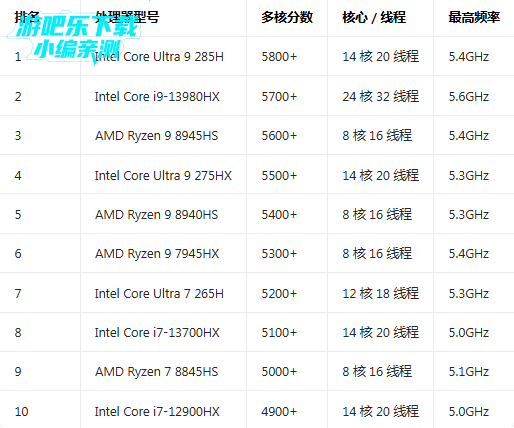This screenshot has height=428, width=514.
Task: Select Intel Core i9-13980HX processor name
Action: [x=157, y=97]
